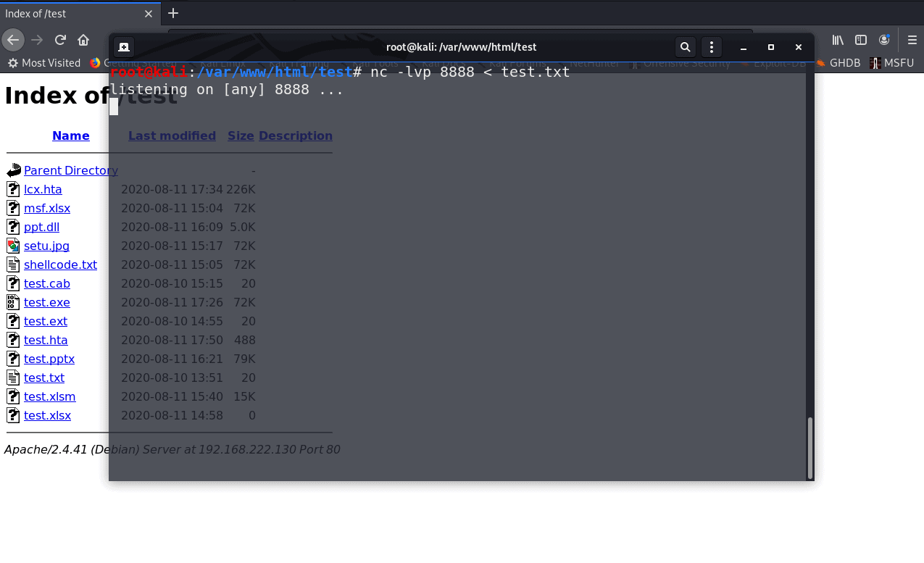The width and height of the screenshot is (924, 563).
Task: Open the test.xlsm file link
Action: pyautogui.click(x=50, y=396)
